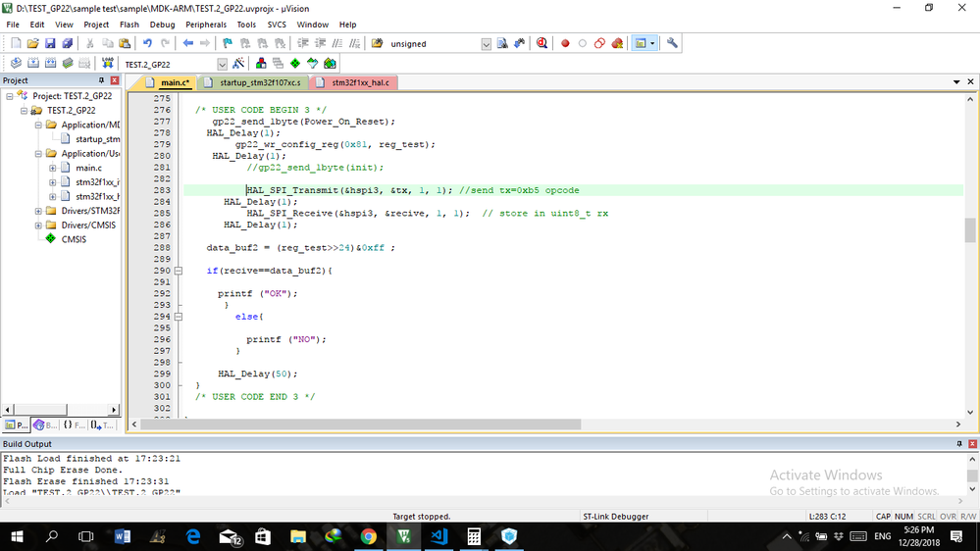The height and width of the screenshot is (551, 980).
Task: Open the Configuration wrench icon
Action: [672, 43]
